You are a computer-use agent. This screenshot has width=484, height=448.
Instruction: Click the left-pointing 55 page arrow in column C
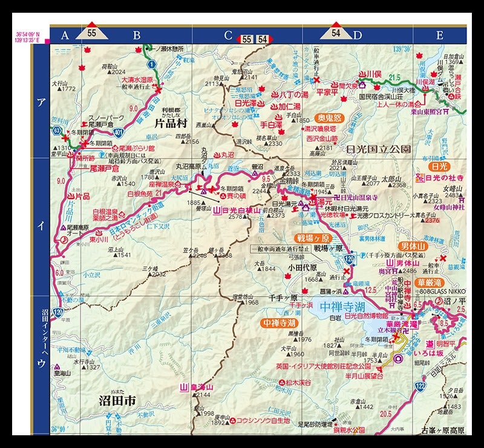tap(245, 39)
